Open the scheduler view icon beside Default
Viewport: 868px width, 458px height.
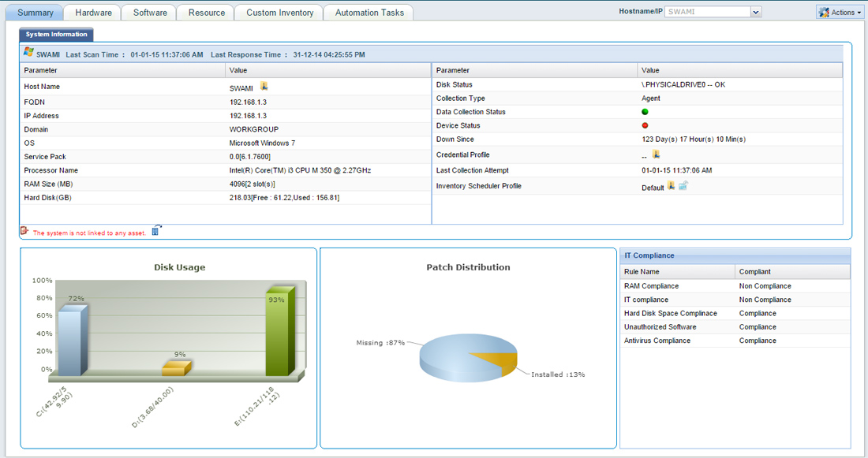683,186
